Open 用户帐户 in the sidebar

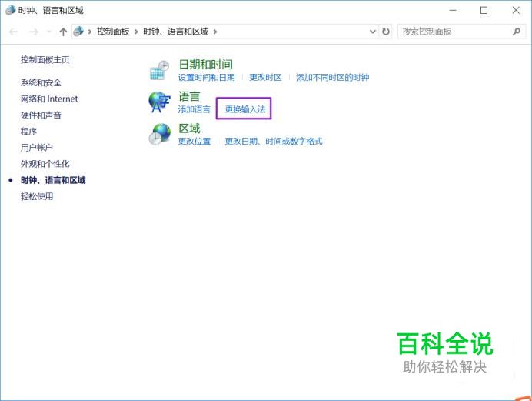[x=37, y=148]
